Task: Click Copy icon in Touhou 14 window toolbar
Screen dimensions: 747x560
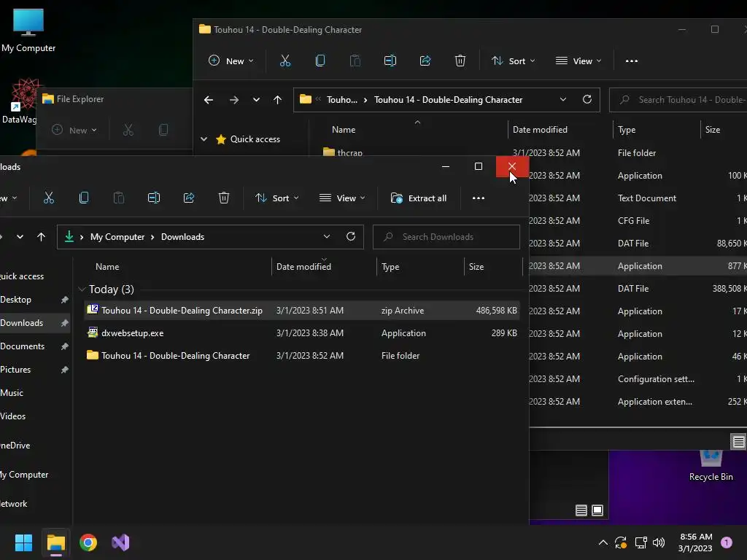Action: (x=320, y=61)
